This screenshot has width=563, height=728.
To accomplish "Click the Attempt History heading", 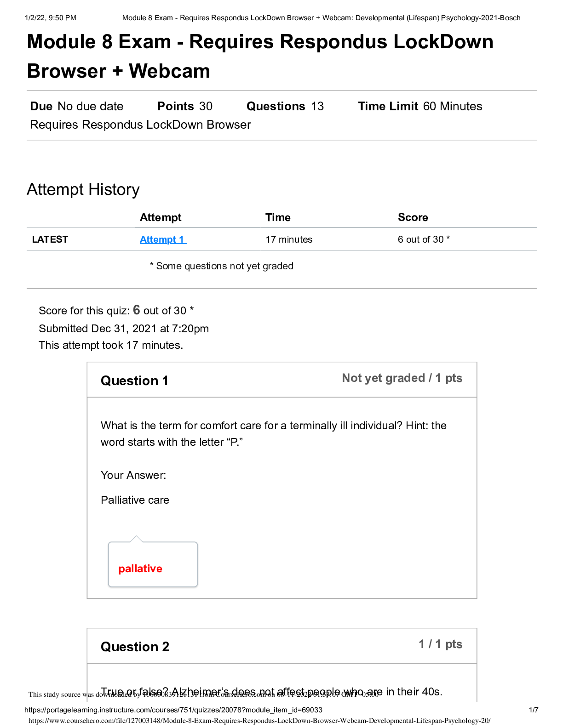I will pyautogui.click(x=83, y=189).
